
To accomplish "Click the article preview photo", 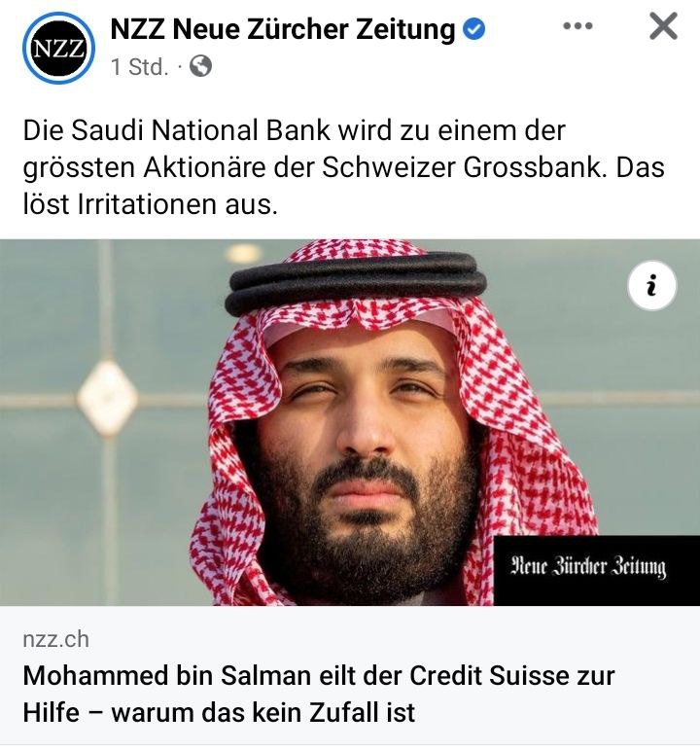I will (350, 422).
